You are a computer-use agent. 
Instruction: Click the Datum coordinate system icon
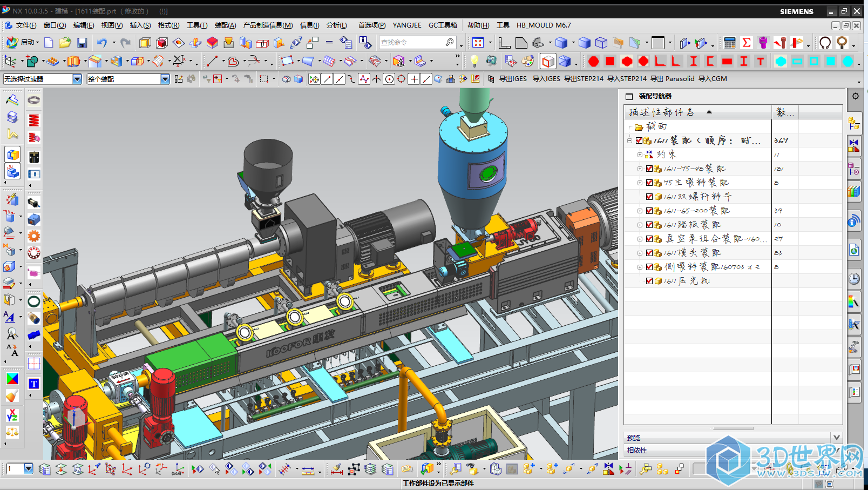tap(10, 61)
